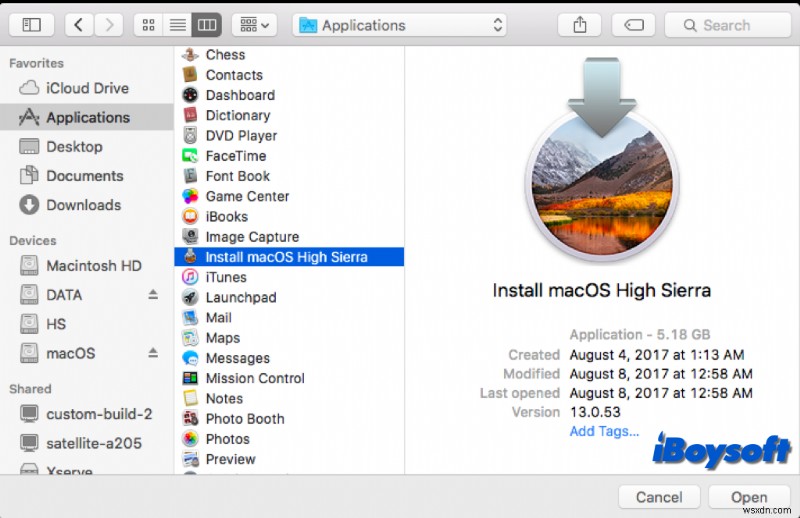The height and width of the screenshot is (518, 800).
Task: Select Applications in the sidebar
Action: 87,117
